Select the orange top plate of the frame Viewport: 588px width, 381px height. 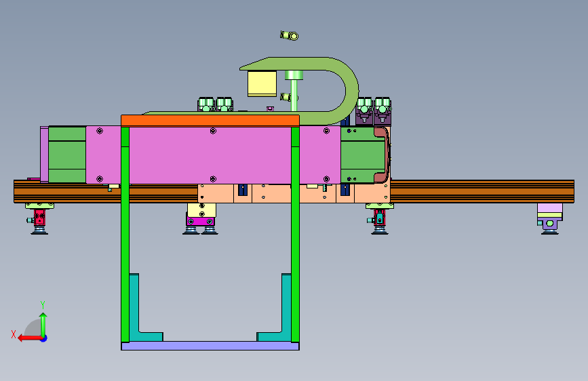pos(210,121)
